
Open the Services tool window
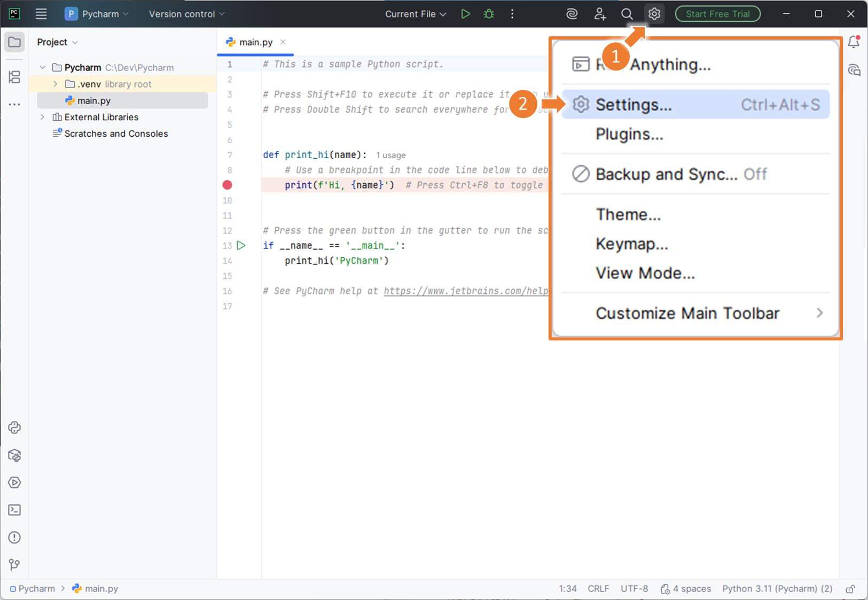point(14,482)
